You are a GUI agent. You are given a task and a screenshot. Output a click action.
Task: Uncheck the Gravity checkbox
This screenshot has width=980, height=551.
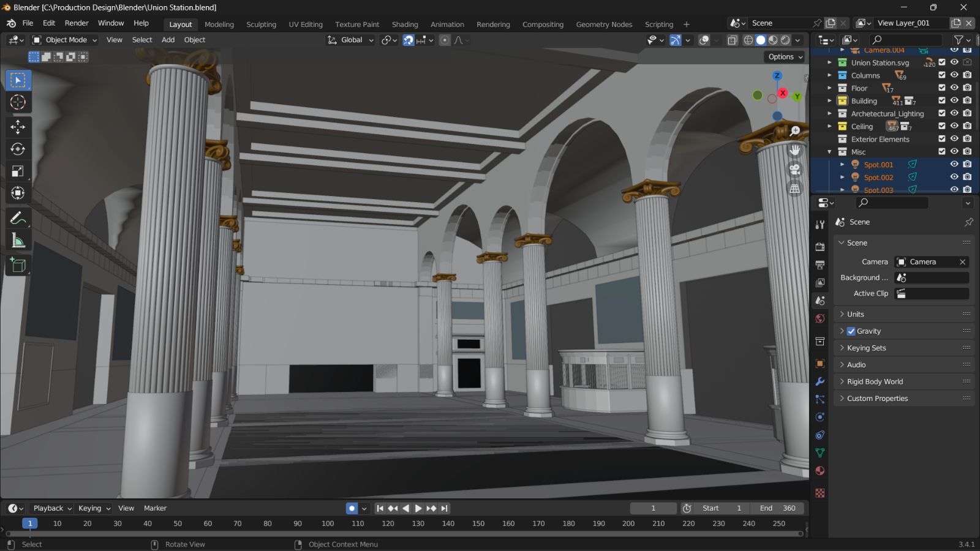point(851,331)
